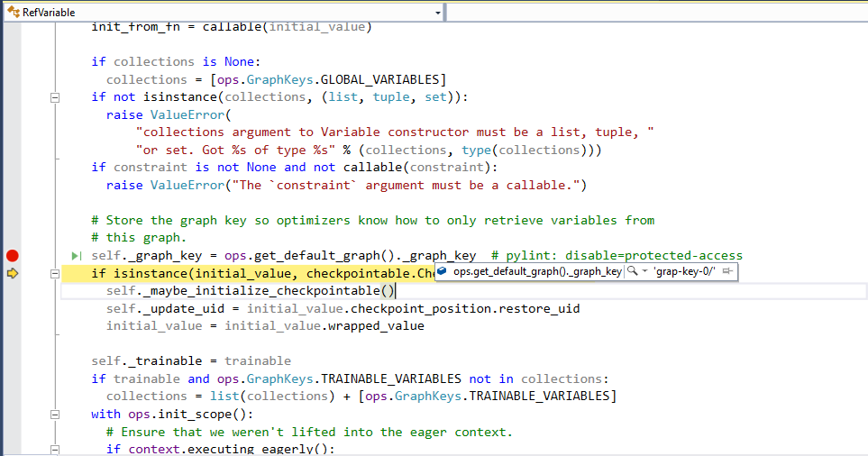
Task: Collapse the 'if isinstance(initial_value' block
Action: [x=55, y=273]
